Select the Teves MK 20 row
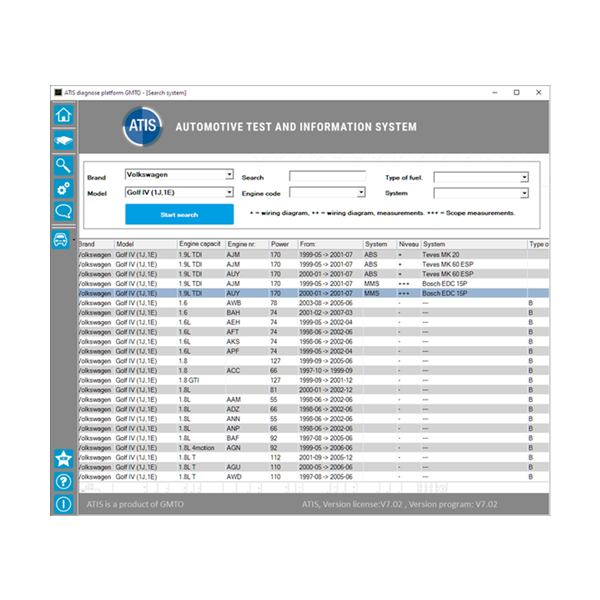 click(313, 254)
